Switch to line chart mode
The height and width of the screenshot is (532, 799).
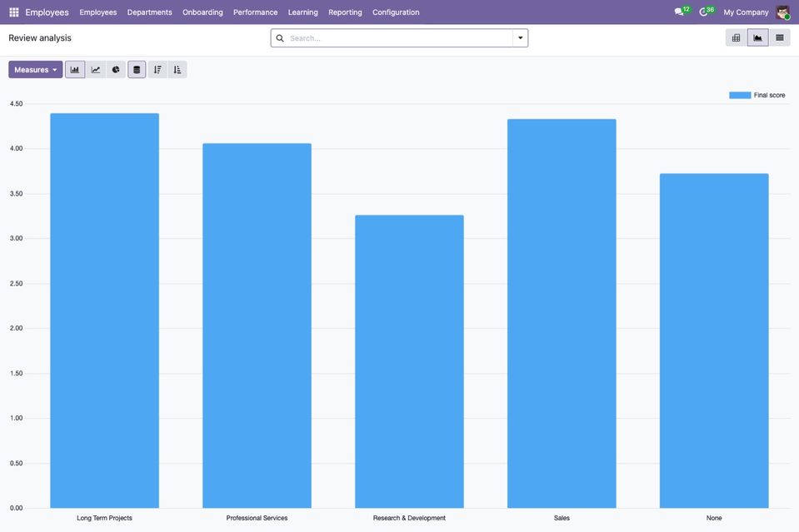(x=95, y=70)
